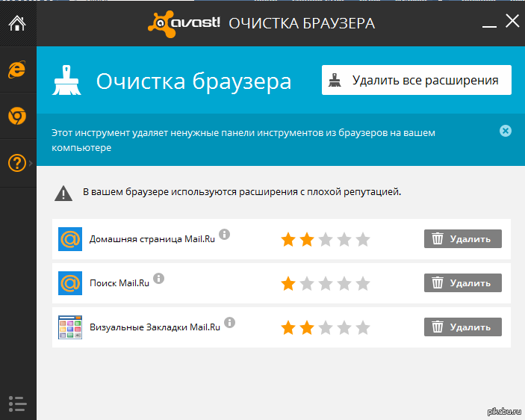Click the Visual Bookmarks thumbnail icon

point(70,327)
